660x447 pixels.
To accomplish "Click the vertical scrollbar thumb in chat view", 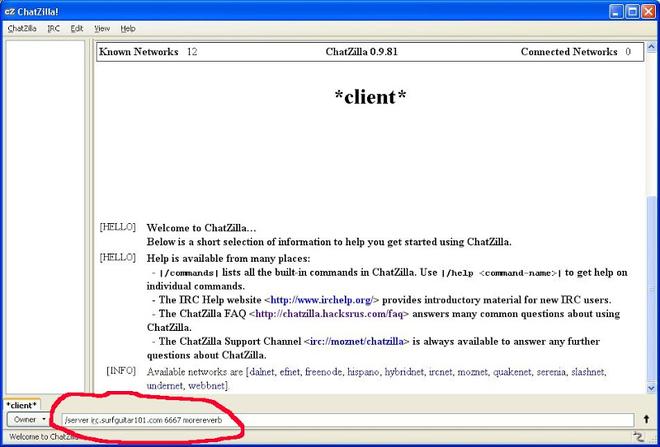I will [651, 290].
